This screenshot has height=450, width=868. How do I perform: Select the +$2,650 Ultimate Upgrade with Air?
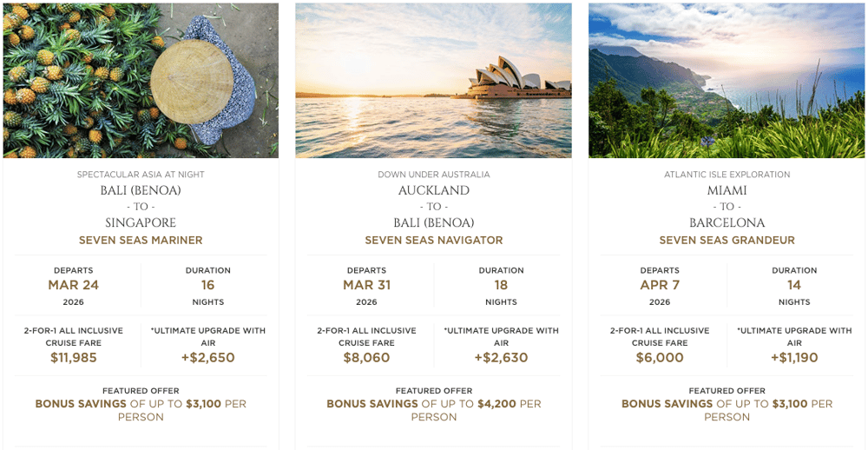point(208,358)
